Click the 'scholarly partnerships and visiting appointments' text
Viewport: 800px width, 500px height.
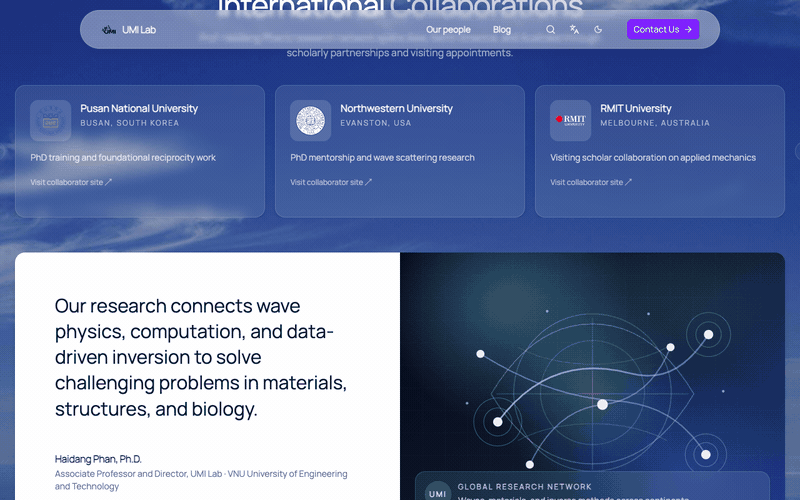click(399, 53)
